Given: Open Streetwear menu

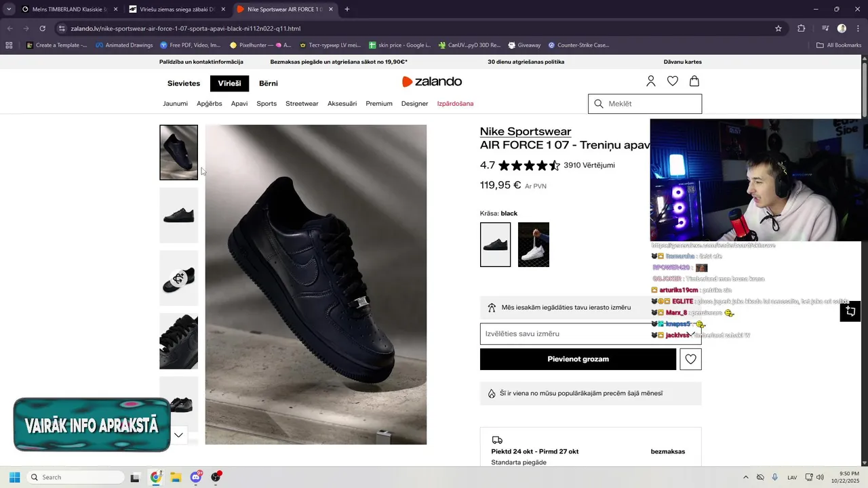Looking at the screenshot, I should point(302,104).
